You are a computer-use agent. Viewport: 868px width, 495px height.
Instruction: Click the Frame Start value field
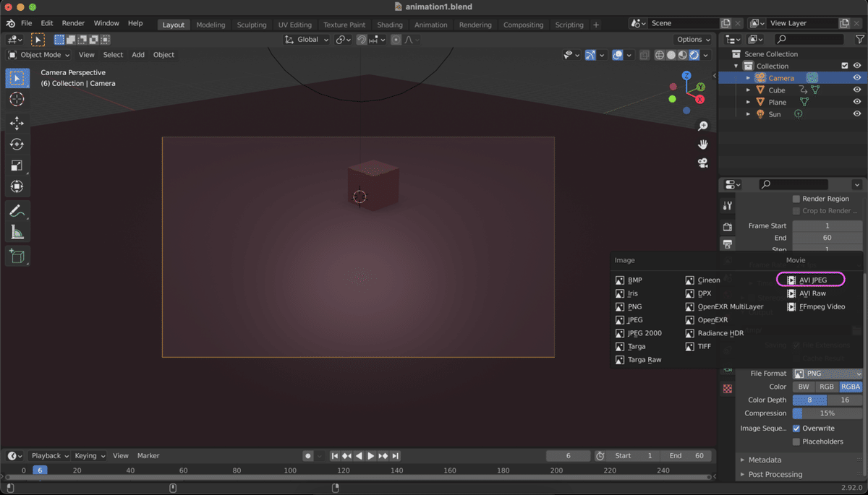(827, 226)
